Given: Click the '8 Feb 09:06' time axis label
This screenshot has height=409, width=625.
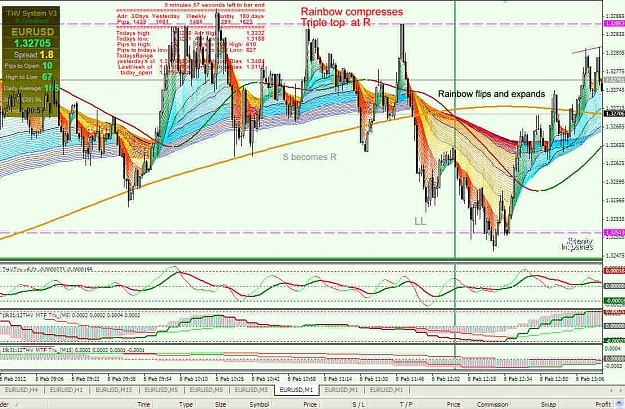Looking at the screenshot, I should coord(49,378).
